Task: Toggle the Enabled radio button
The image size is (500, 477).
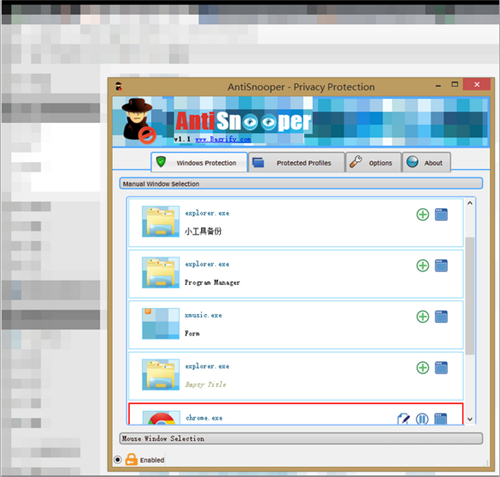Action: [117, 460]
